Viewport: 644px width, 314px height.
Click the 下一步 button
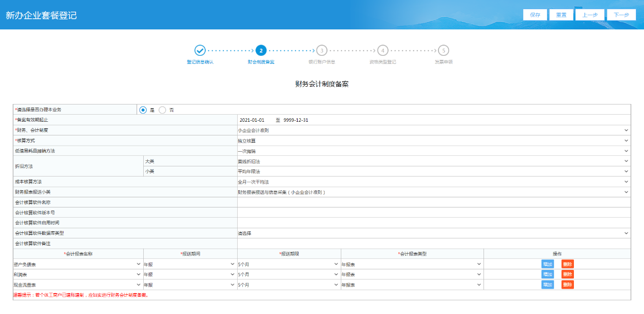coord(621,15)
